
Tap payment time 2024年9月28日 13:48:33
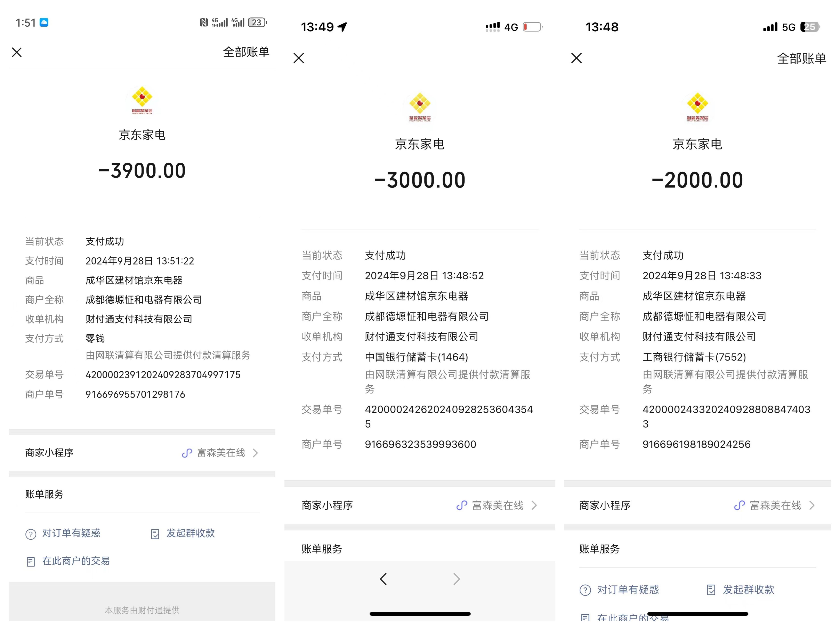tap(702, 276)
